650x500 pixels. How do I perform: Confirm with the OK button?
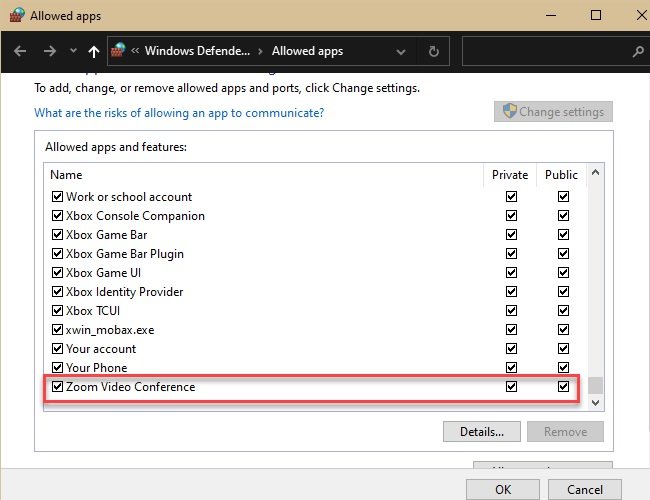click(503, 490)
